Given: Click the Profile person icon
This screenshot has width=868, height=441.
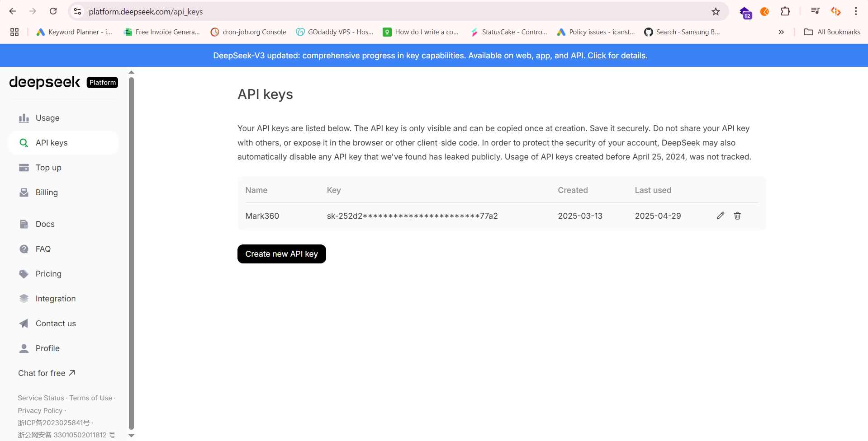Looking at the screenshot, I should coord(24,348).
